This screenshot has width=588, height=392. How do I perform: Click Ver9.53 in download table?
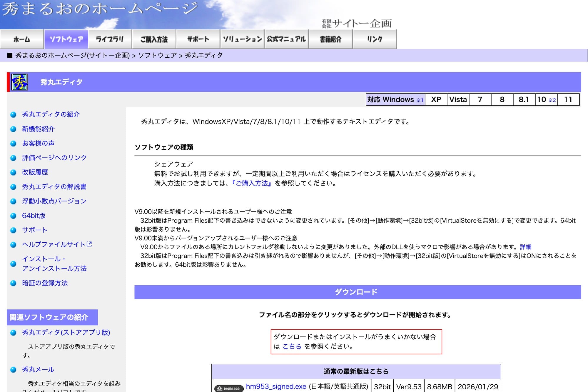409,386
